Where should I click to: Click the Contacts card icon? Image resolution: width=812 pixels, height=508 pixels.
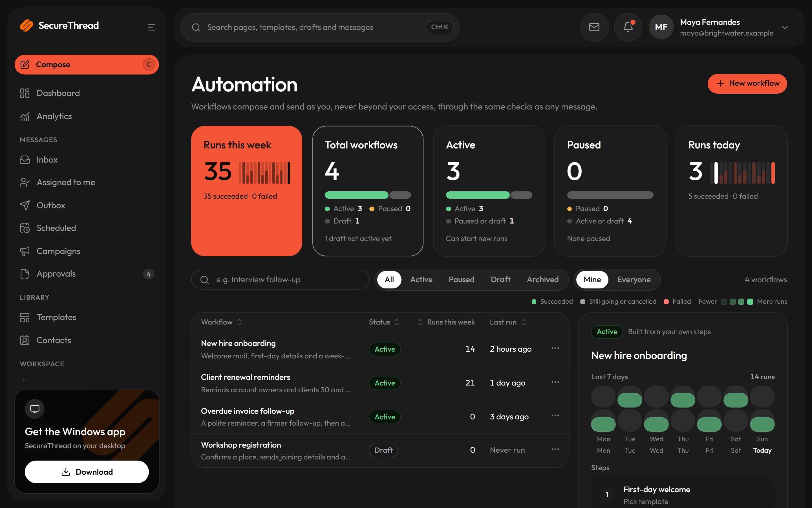25,340
